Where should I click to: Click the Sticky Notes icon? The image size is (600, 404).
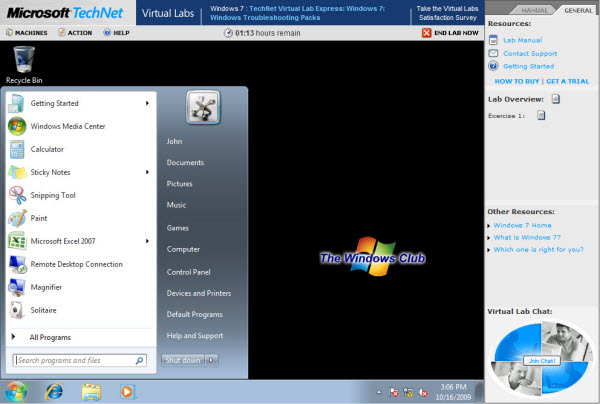coord(17,172)
